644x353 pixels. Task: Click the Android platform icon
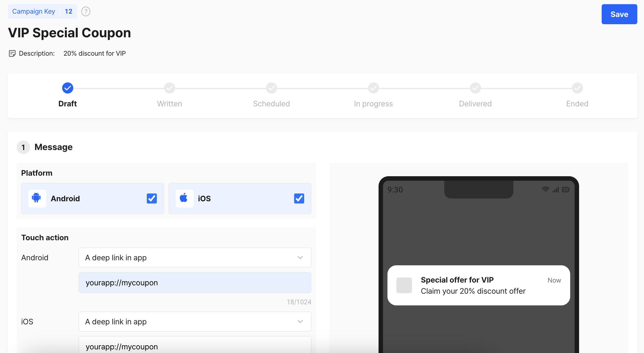37,199
